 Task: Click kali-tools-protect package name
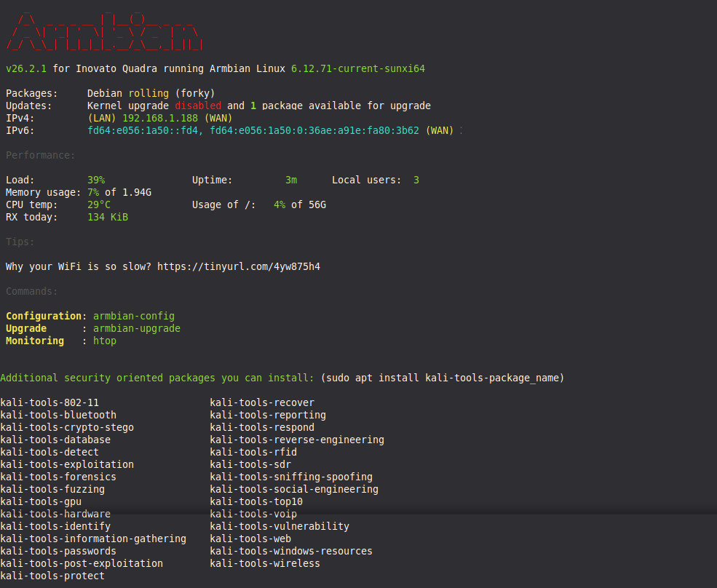point(52,575)
